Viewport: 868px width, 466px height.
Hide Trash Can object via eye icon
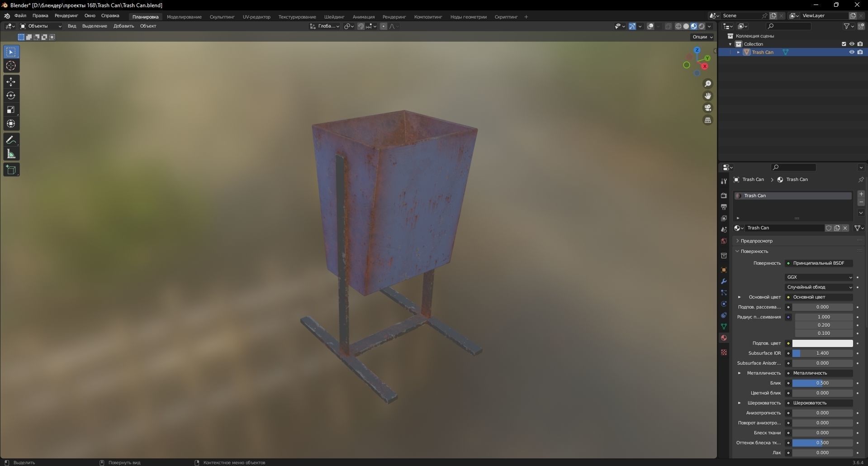pyautogui.click(x=852, y=52)
